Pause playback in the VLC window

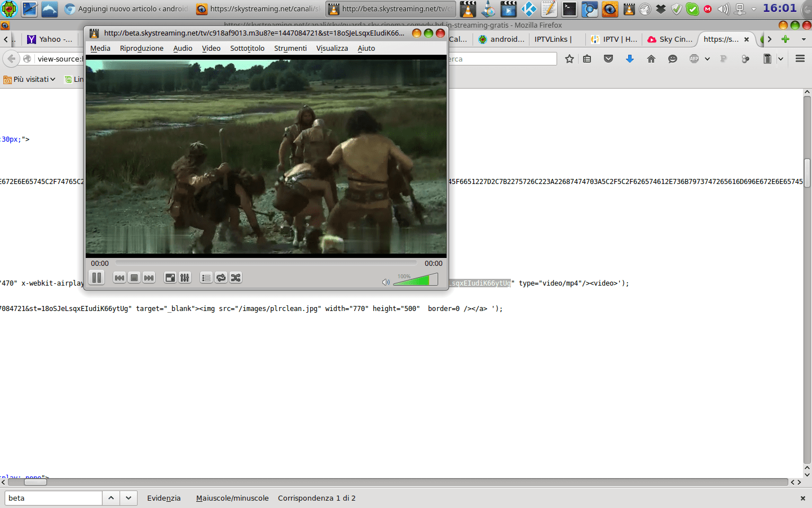click(97, 278)
